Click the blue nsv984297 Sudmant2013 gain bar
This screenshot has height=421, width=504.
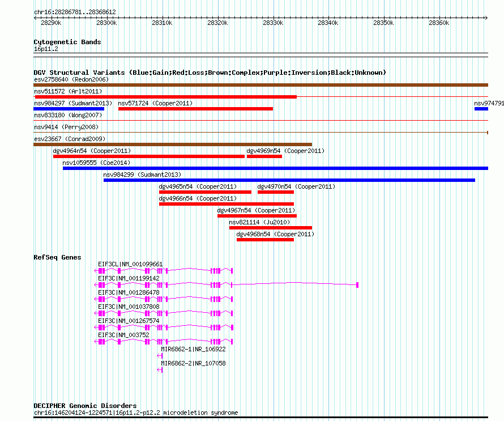click(x=69, y=109)
